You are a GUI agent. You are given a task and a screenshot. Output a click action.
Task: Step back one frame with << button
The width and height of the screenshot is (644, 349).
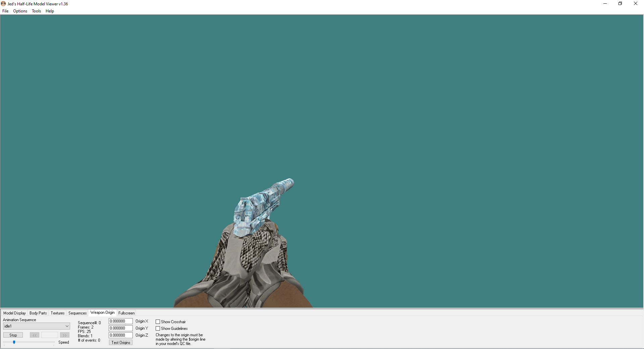[35, 335]
